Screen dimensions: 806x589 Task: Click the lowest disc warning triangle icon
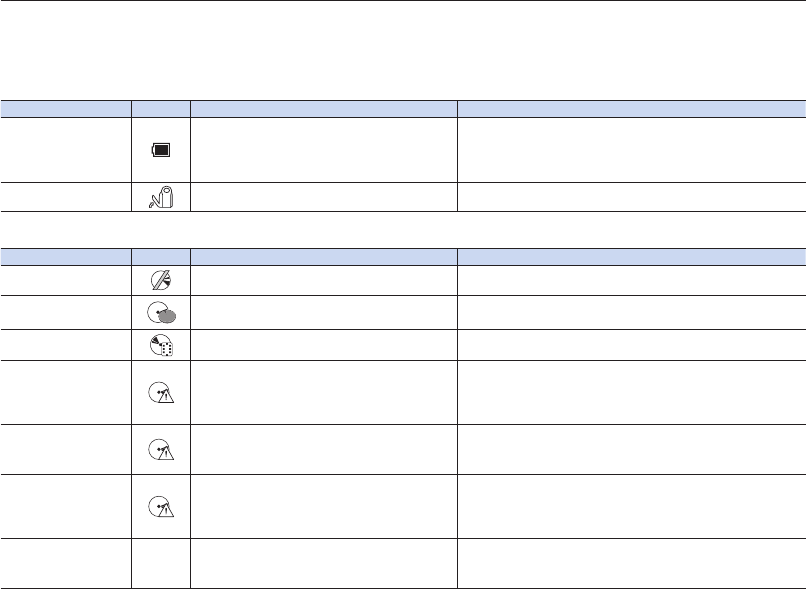(161, 505)
